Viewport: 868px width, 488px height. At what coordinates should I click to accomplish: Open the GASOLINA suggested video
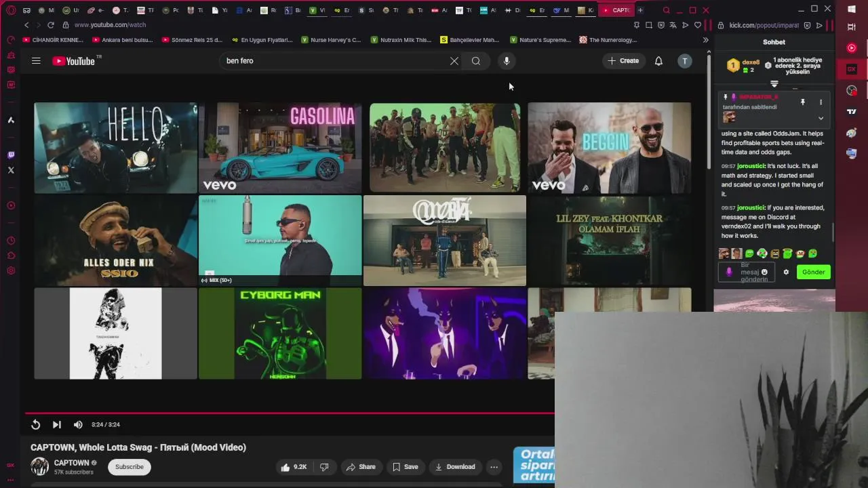[x=280, y=148]
